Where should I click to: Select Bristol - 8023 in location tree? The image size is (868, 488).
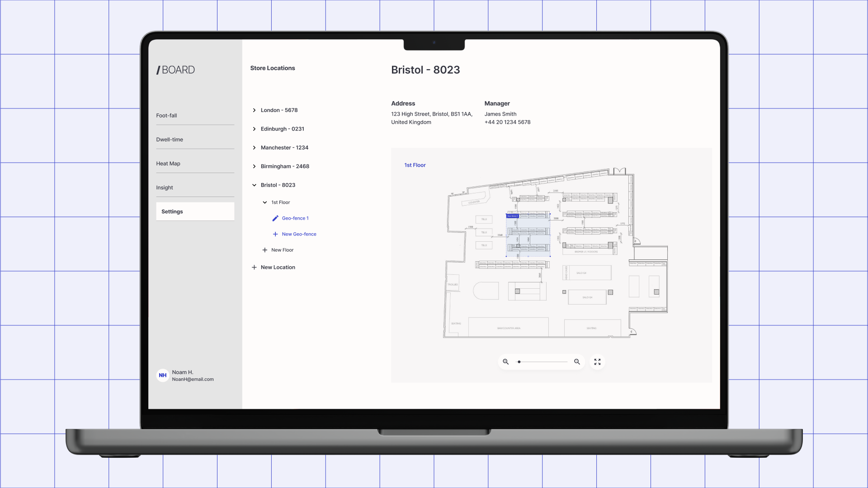point(278,185)
